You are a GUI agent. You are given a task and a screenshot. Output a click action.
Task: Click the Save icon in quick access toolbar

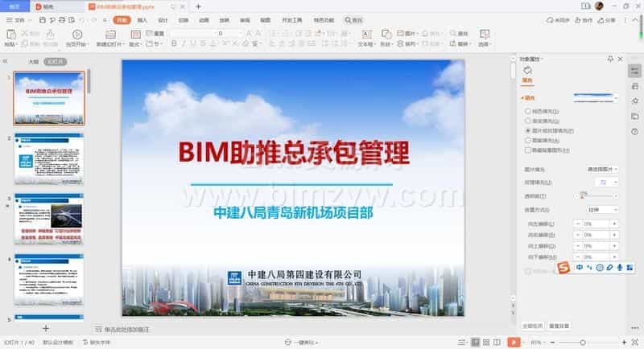[43, 19]
